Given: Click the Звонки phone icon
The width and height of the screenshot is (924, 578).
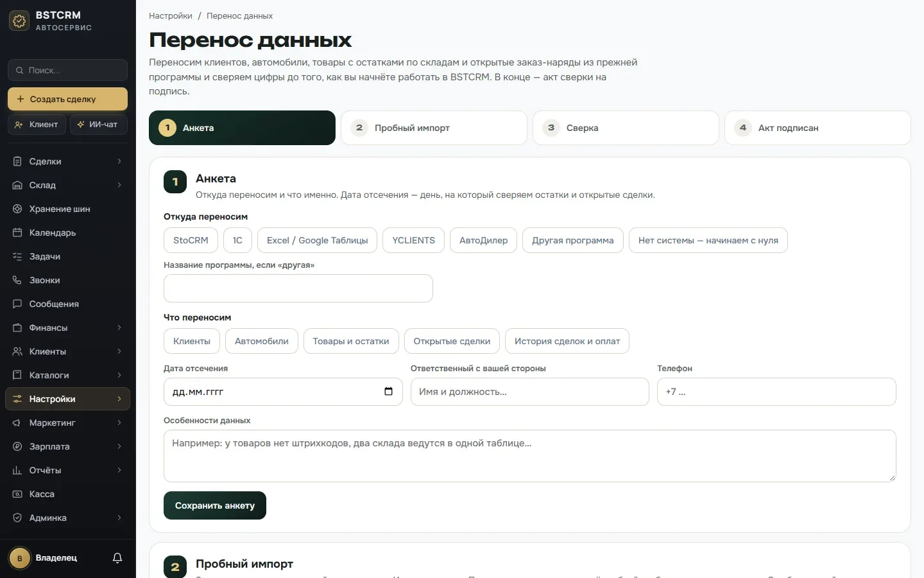Looking at the screenshot, I should click(x=17, y=280).
